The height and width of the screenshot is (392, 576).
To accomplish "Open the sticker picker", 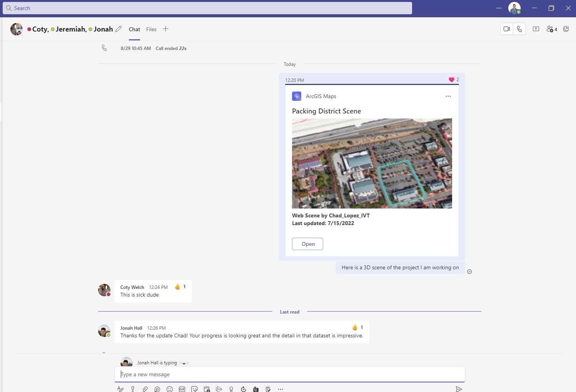I will tap(194, 389).
